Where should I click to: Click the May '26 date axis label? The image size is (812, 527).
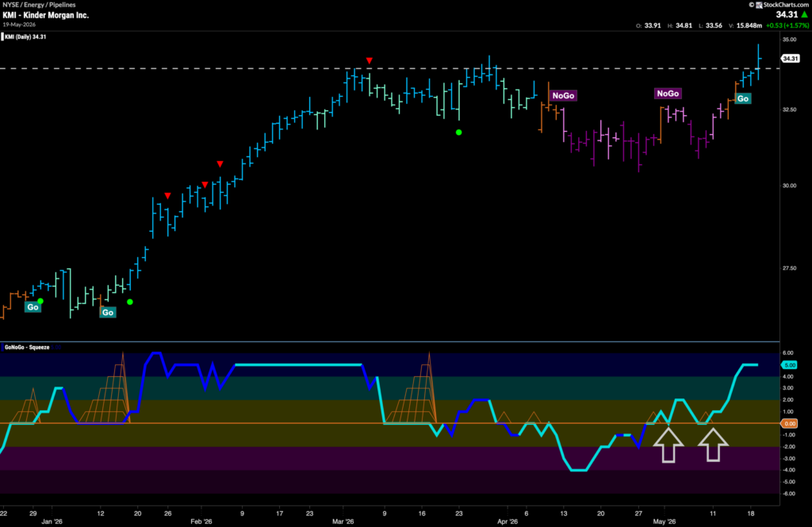tap(665, 521)
